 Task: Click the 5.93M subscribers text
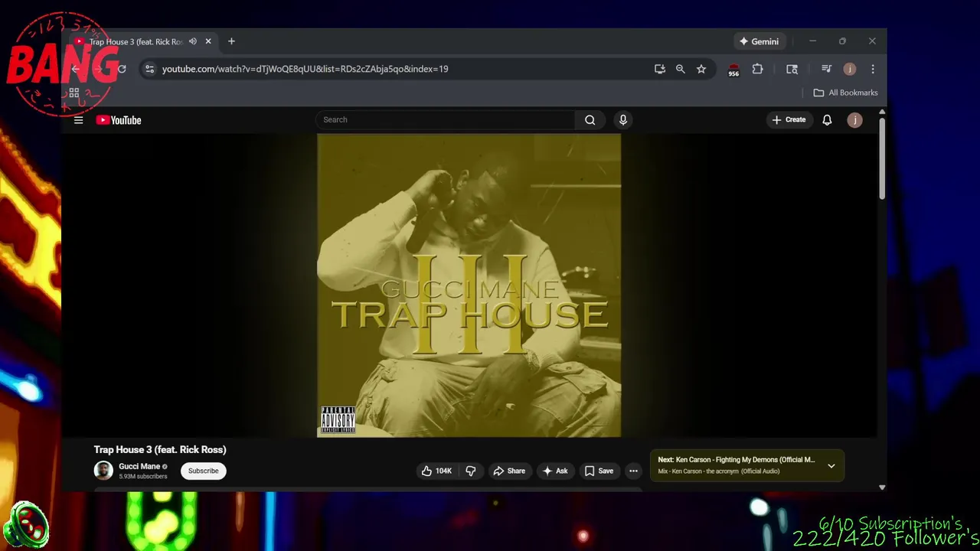pos(142,477)
